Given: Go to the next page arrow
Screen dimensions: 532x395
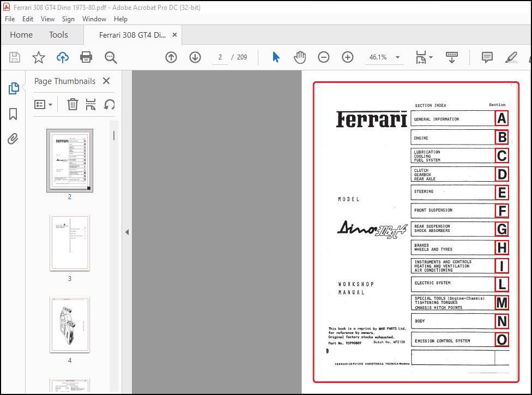Looking at the screenshot, I should (195, 57).
